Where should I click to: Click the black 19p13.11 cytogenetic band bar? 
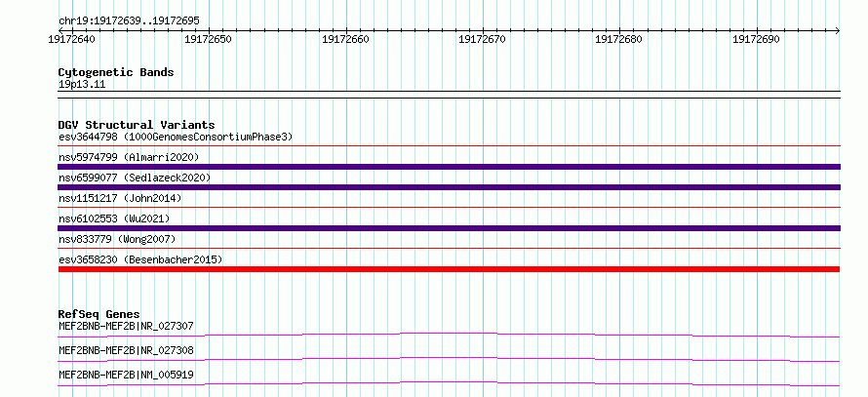pyautogui.click(x=449, y=95)
